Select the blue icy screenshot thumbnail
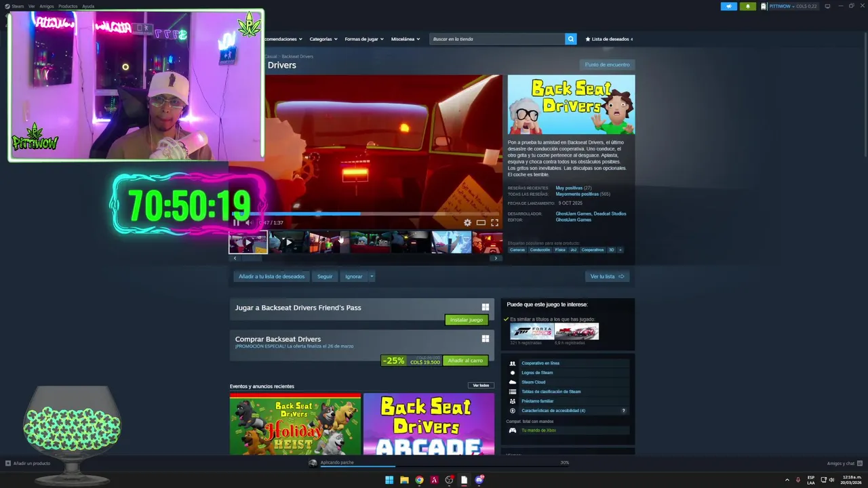The image size is (868, 488). [452, 242]
